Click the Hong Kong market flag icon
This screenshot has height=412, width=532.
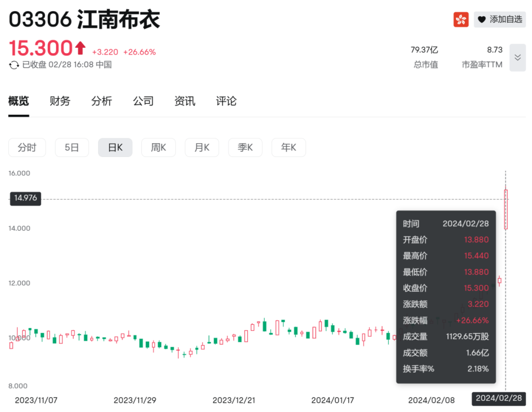click(x=461, y=19)
